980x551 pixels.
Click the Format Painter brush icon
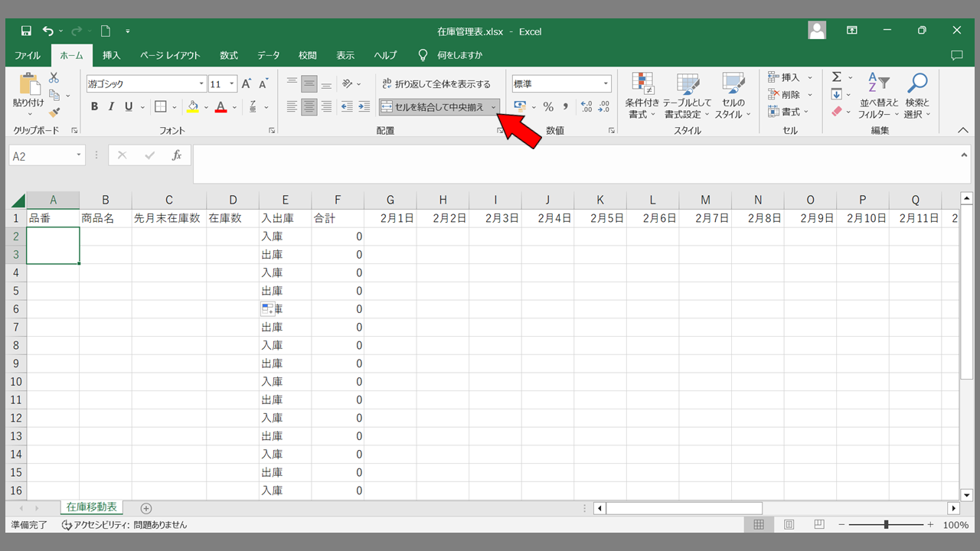(x=54, y=112)
